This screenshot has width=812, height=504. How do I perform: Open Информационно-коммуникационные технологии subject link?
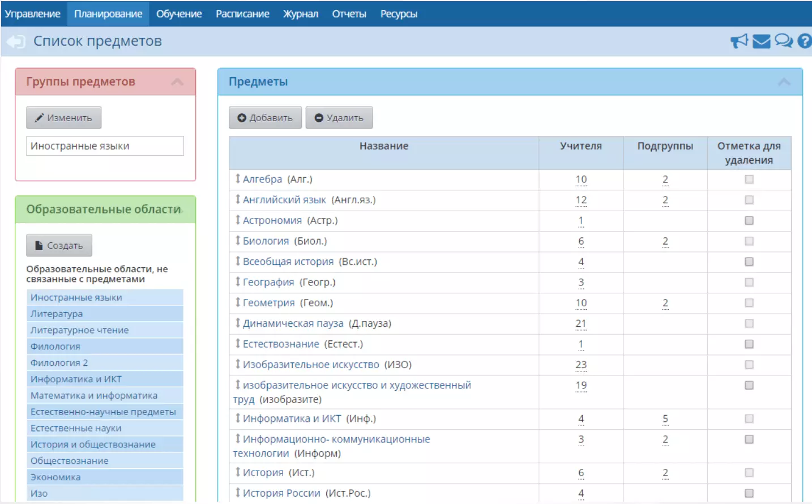[x=336, y=446]
